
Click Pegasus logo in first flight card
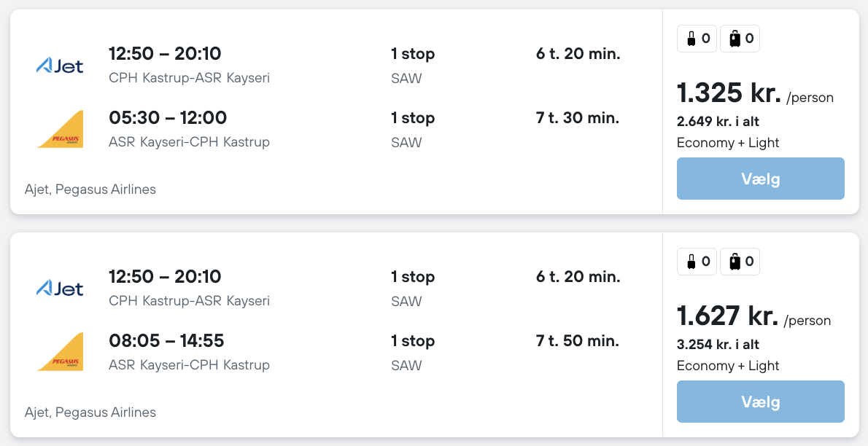[60, 130]
